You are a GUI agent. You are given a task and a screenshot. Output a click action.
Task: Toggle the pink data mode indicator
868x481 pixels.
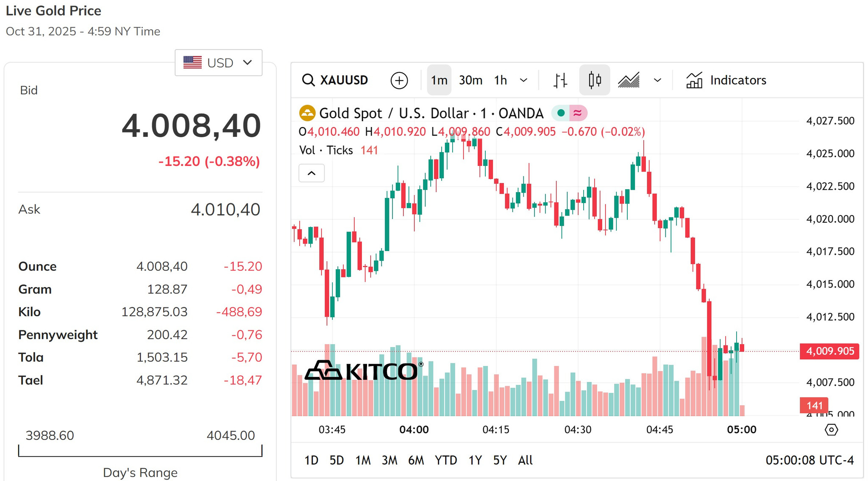pos(578,113)
